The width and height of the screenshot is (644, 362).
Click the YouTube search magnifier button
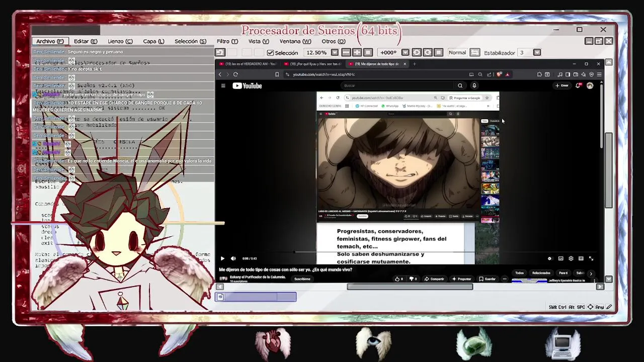460,85
